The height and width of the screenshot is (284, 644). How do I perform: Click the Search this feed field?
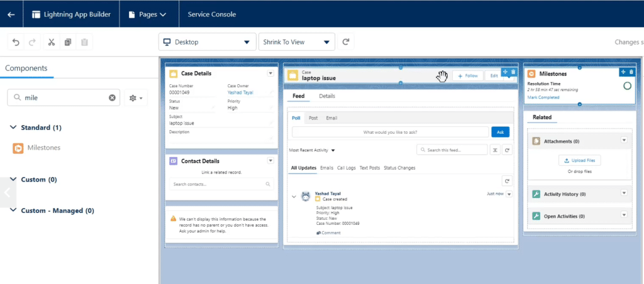(x=452, y=150)
